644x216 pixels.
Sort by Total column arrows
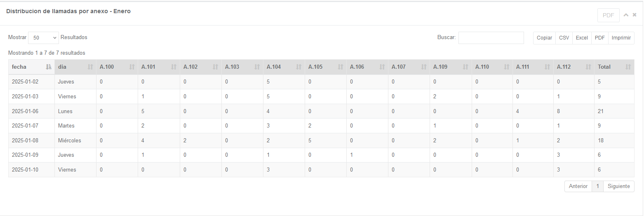(628, 67)
